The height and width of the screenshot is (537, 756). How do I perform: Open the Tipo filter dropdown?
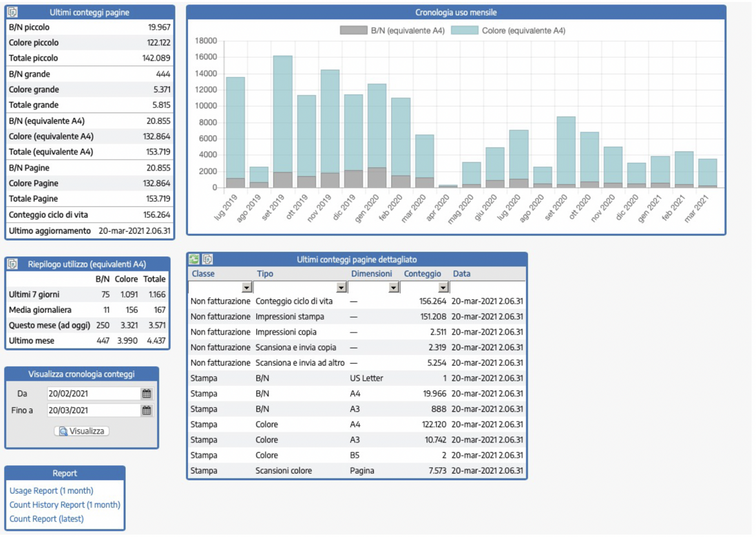(x=341, y=288)
